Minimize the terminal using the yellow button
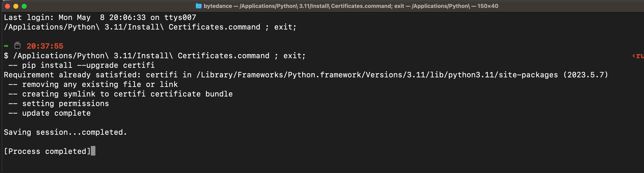The image size is (644, 173). click(x=16, y=6)
